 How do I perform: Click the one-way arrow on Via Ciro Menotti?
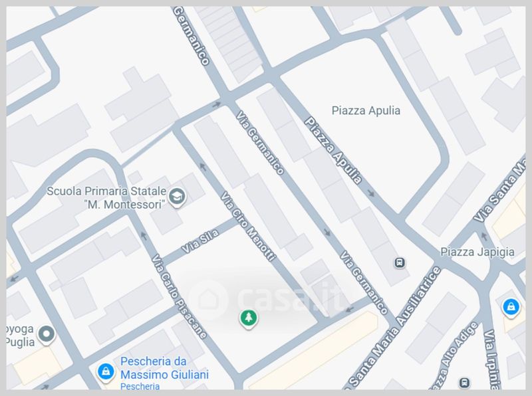click(x=203, y=167)
